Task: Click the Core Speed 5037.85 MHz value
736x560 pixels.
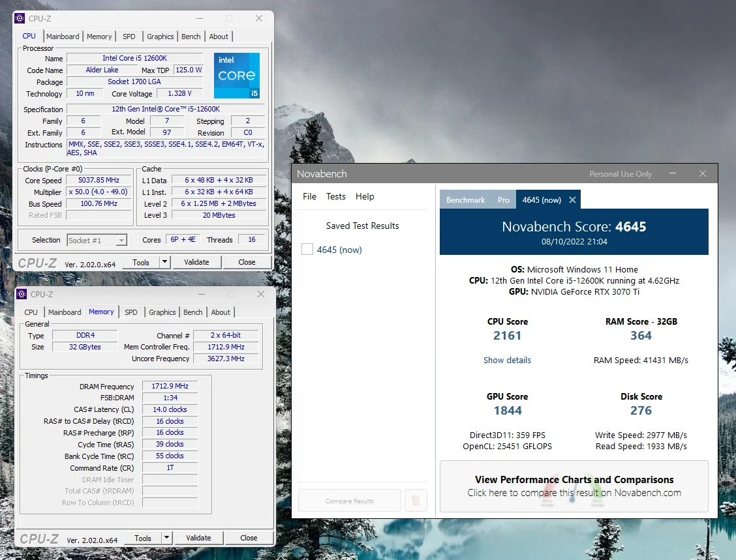Action: click(99, 180)
